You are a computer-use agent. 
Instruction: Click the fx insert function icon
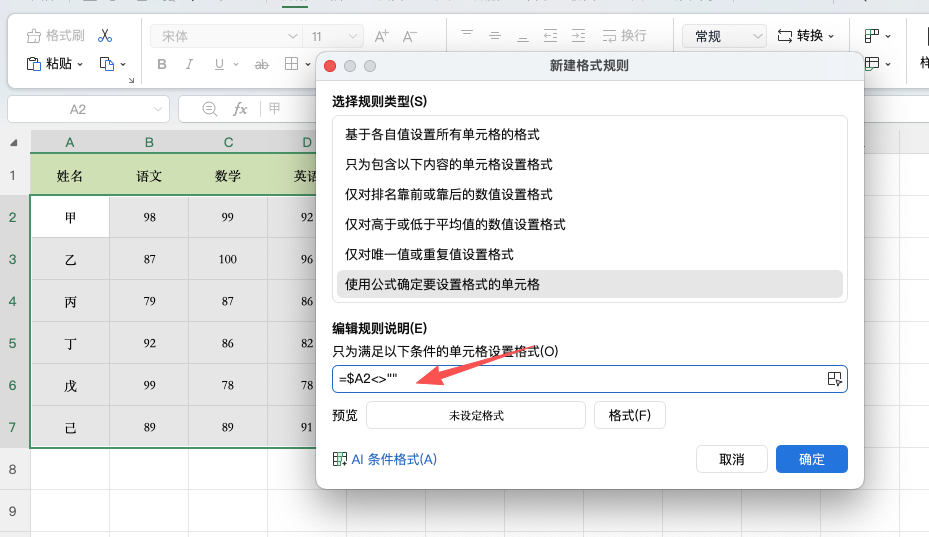pyautogui.click(x=240, y=108)
